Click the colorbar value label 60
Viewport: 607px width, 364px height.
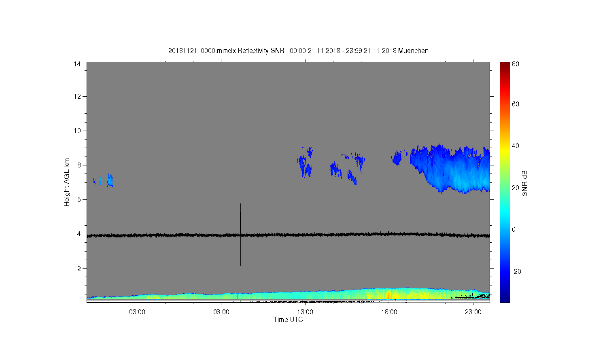tap(516, 104)
